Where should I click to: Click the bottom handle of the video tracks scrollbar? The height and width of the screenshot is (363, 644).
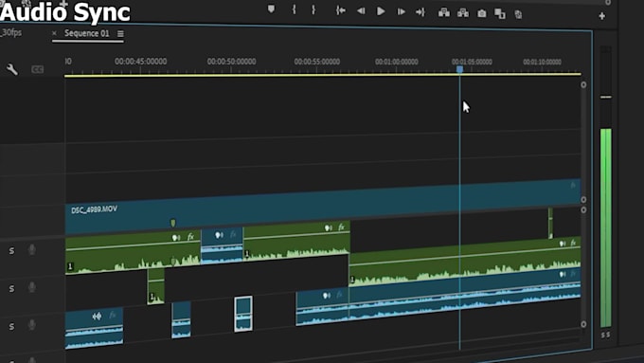click(583, 200)
